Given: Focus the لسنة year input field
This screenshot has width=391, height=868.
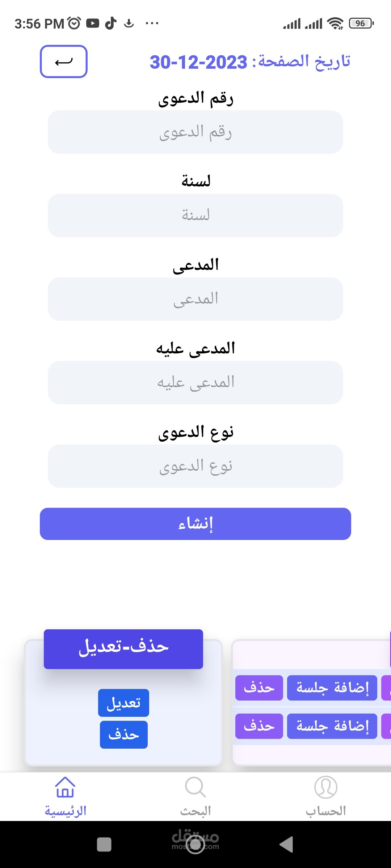Looking at the screenshot, I should (195, 216).
